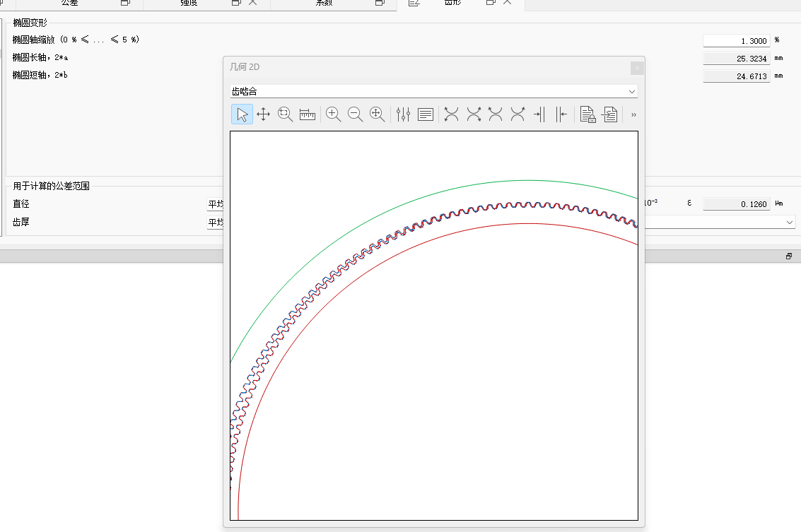Open the 直径 tolerance 平均 dropdown
The width and height of the screenshot is (801, 532).
pyautogui.click(x=215, y=204)
